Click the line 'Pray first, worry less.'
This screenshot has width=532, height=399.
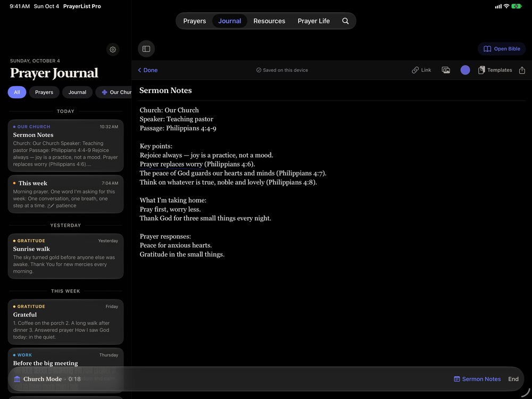170,209
